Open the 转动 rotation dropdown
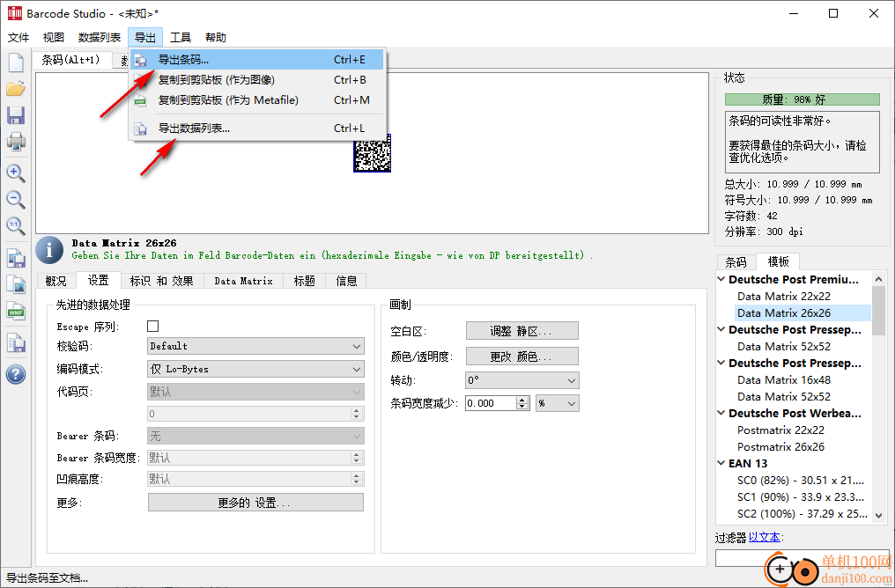The image size is (895, 588). click(522, 380)
